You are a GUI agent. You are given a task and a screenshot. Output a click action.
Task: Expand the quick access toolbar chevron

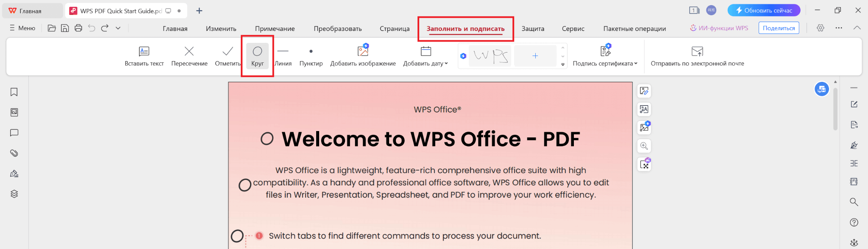(x=118, y=28)
